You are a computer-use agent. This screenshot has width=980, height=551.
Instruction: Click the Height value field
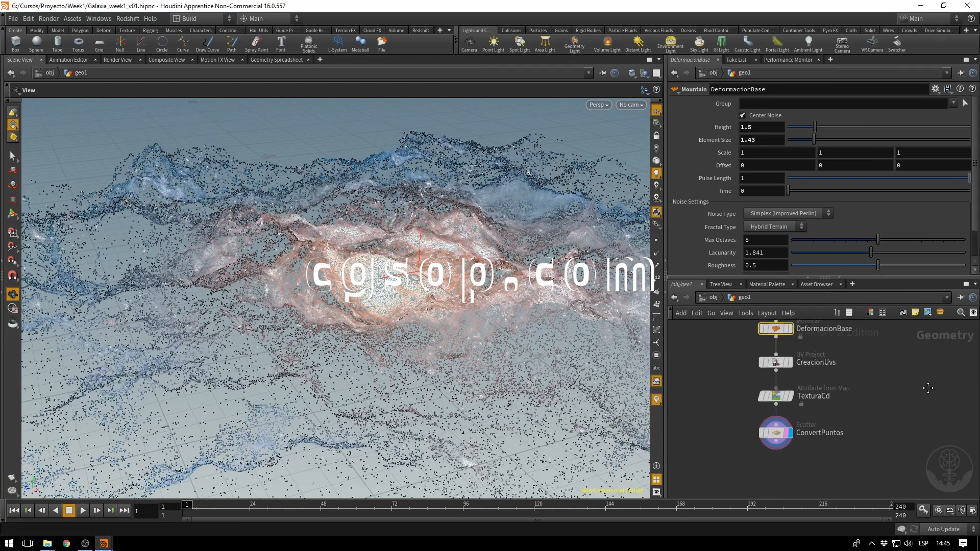tap(762, 127)
